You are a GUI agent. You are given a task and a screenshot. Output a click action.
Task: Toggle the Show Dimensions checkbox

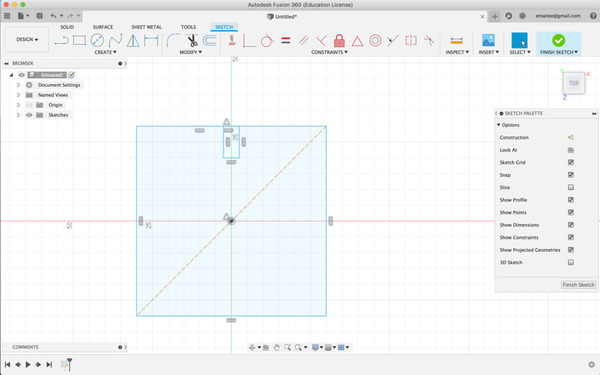571,225
